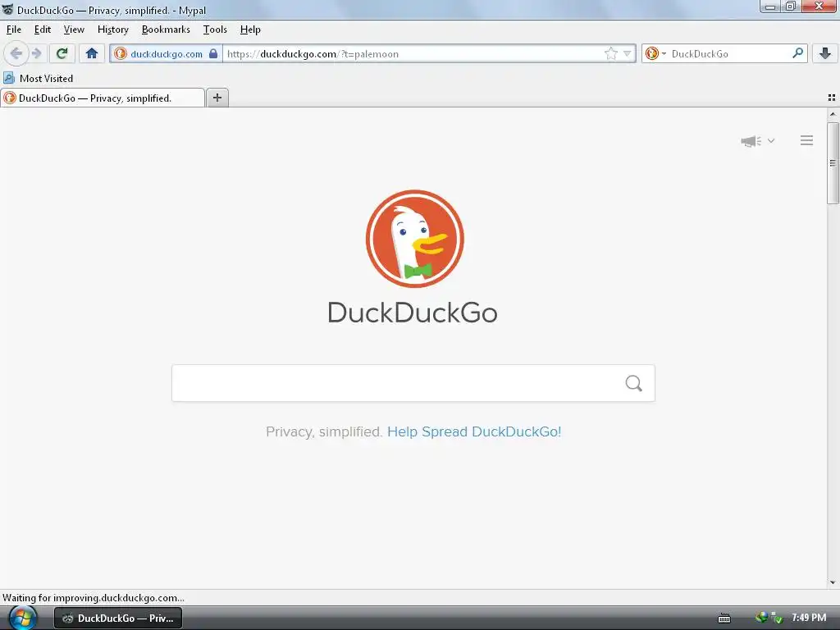
Task: Open the Tools menu
Action: point(215,30)
